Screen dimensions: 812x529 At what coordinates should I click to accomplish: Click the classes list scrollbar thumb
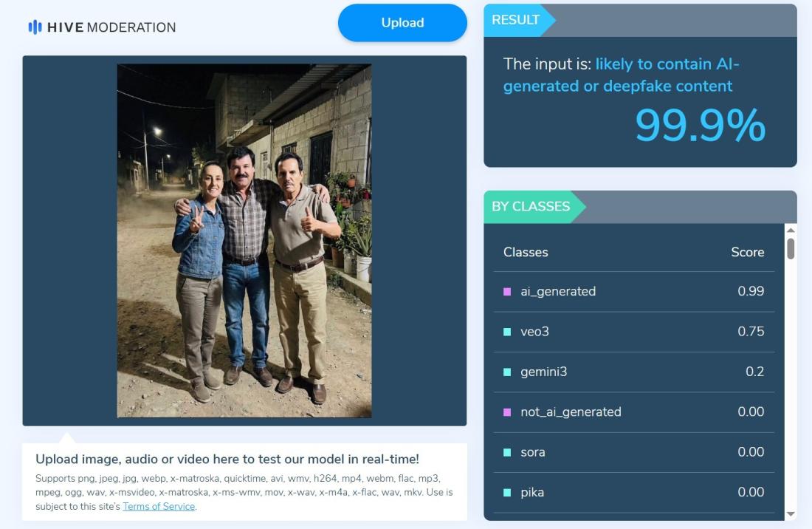tap(791, 248)
